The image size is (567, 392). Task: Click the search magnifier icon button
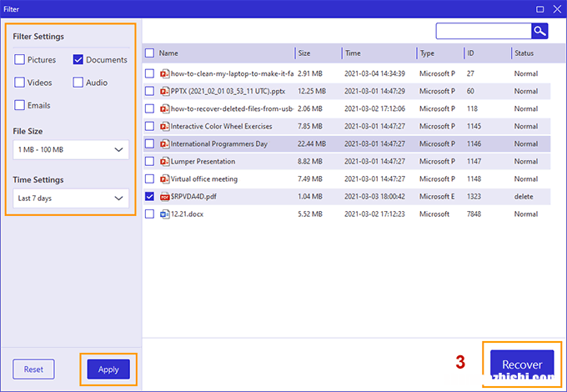tap(539, 31)
